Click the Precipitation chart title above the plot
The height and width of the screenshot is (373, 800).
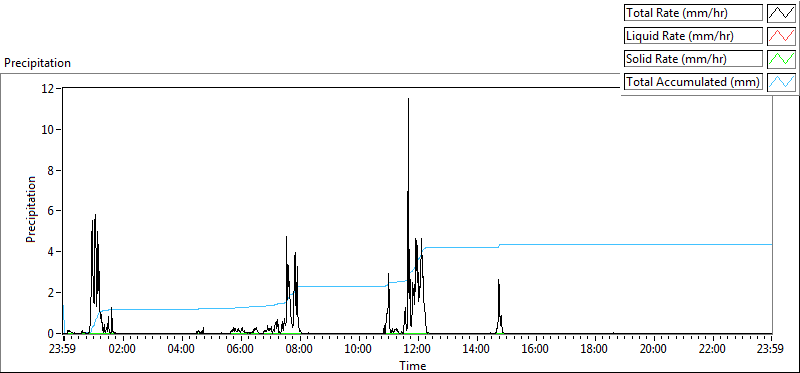(x=37, y=63)
